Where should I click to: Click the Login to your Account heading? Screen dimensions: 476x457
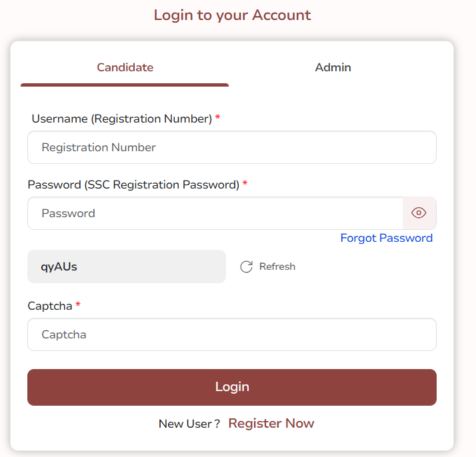point(232,15)
